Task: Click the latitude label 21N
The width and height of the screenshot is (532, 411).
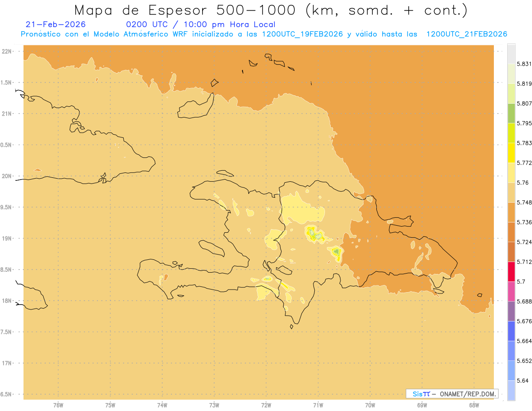Action: click(7, 114)
